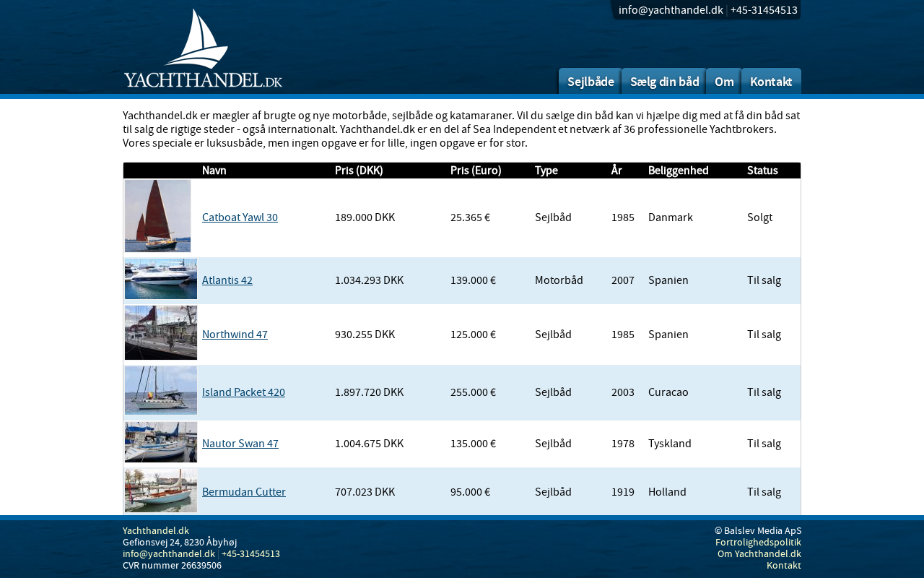
Task: Click the Pris (Euro) column header
Action: tap(476, 171)
